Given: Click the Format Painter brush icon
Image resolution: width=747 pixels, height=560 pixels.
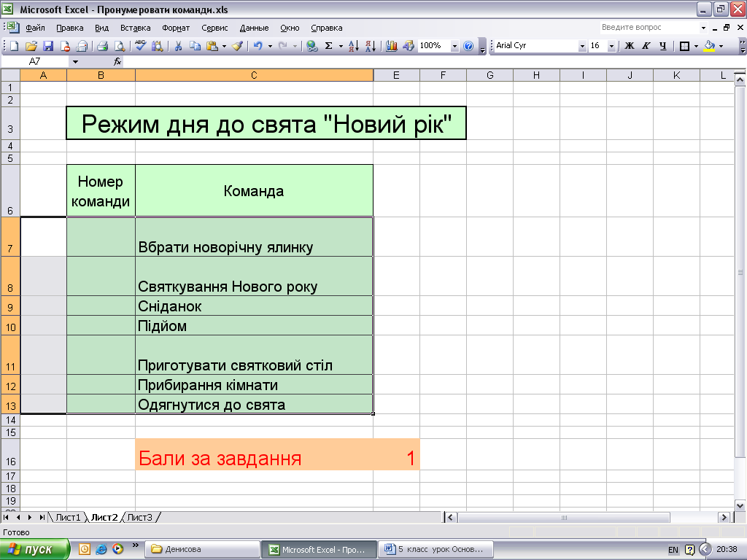Looking at the screenshot, I should (x=237, y=46).
